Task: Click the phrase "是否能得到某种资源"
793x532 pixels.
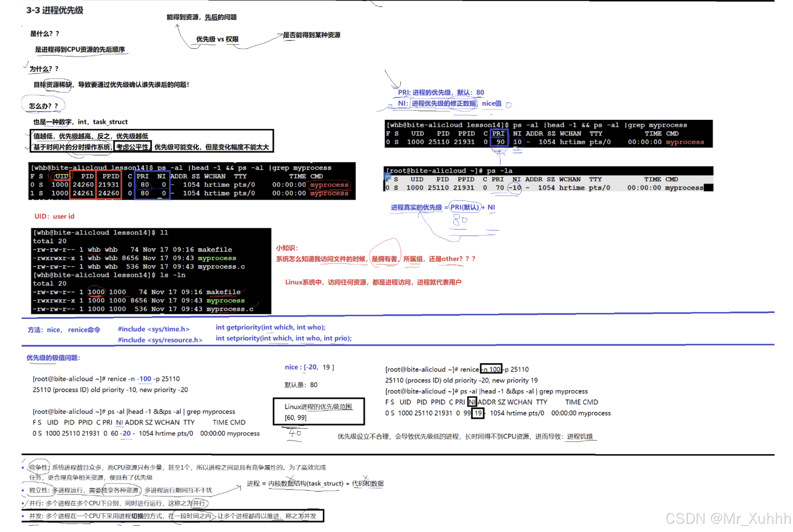Action: pyautogui.click(x=312, y=35)
